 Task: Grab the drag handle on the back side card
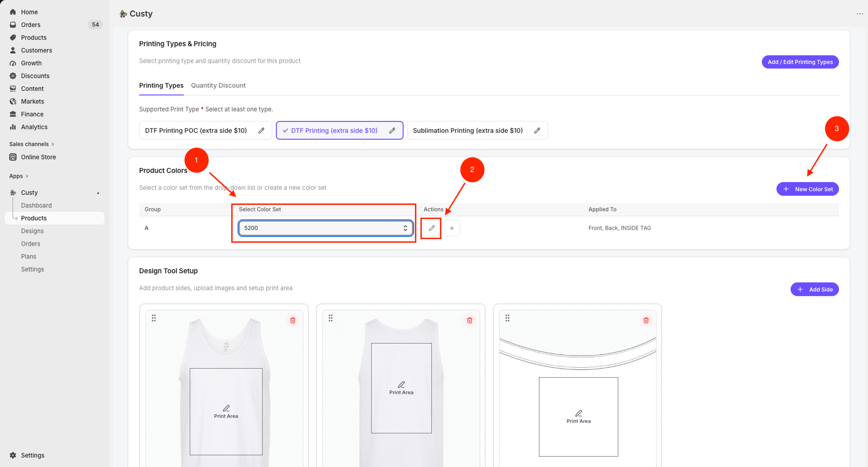(331, 318)
